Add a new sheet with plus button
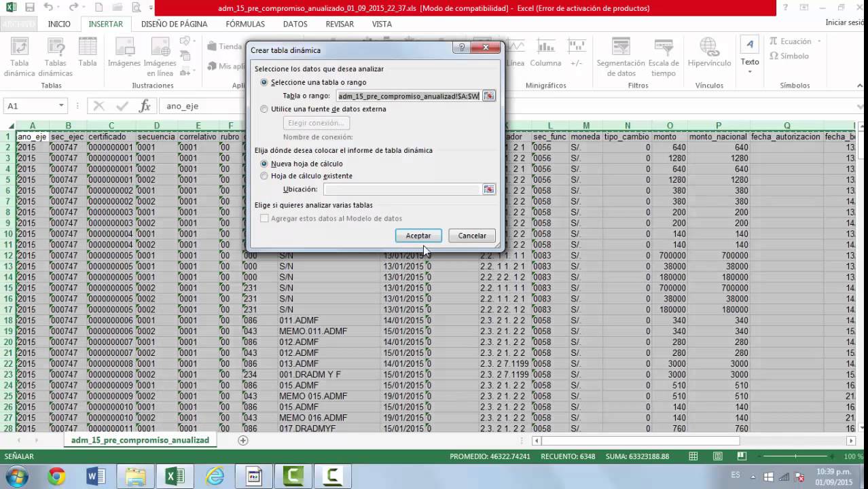This screenshot has height=489, width=868. tap(242, 440)
